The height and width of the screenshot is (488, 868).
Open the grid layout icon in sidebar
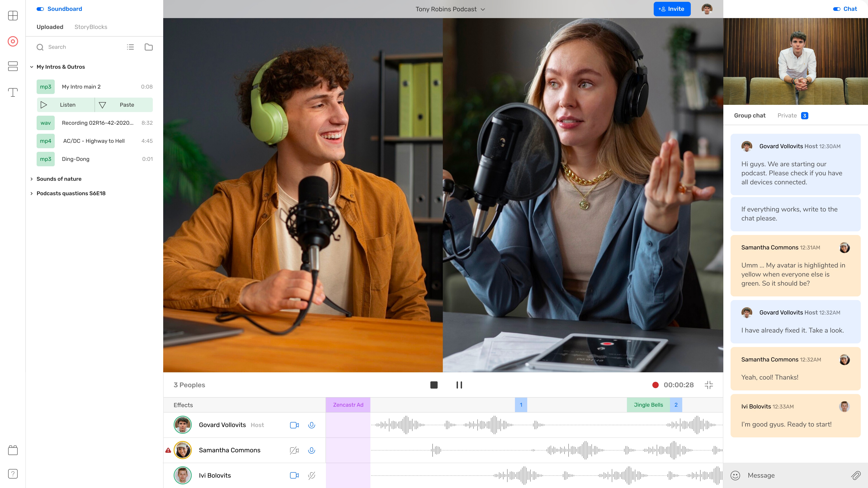[13, 16]
